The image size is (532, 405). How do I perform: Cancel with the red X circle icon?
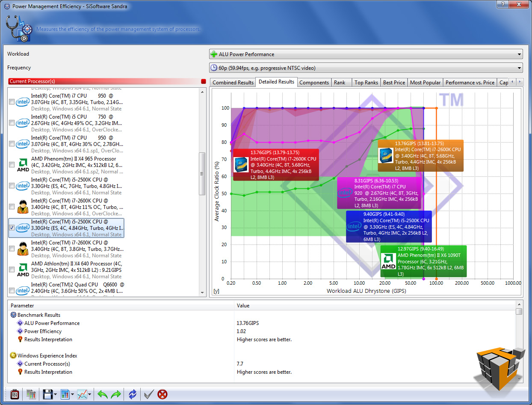tap(163, 394)
